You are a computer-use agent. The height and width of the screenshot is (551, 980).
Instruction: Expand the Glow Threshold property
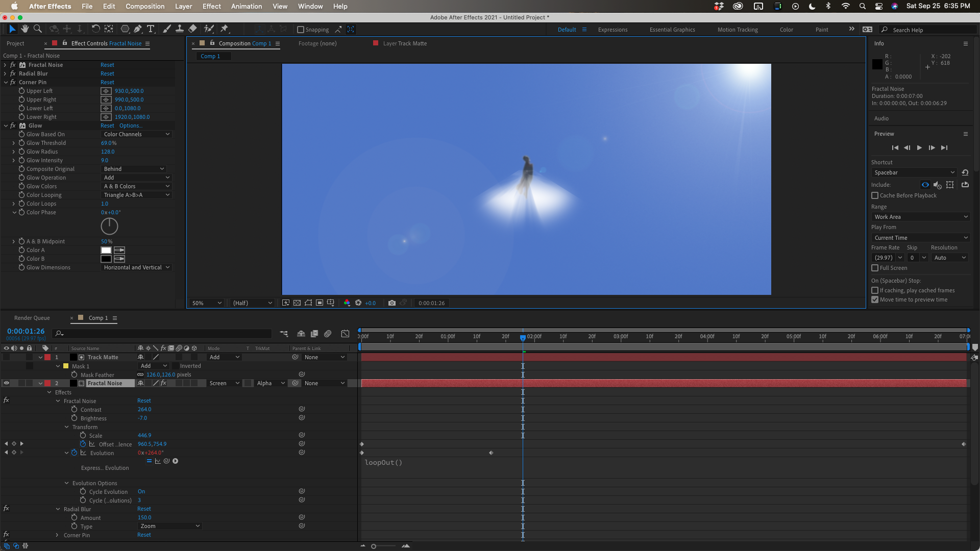[x=14, y=143]
